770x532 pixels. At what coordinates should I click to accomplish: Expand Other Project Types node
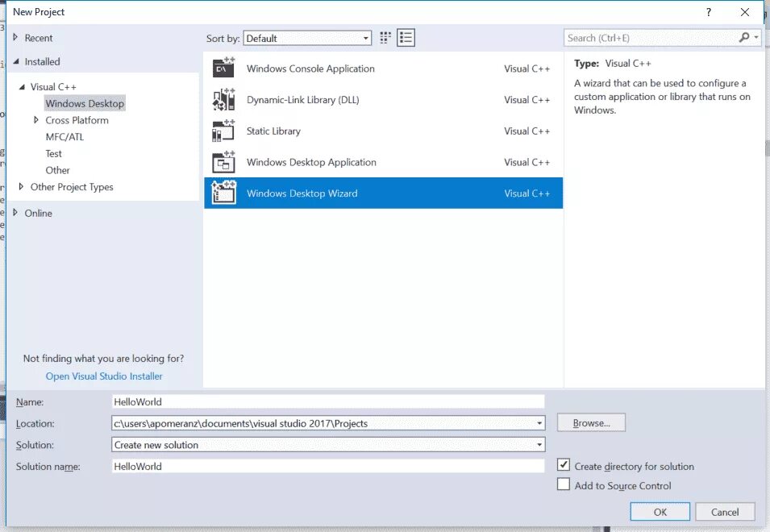pos(21,186)
